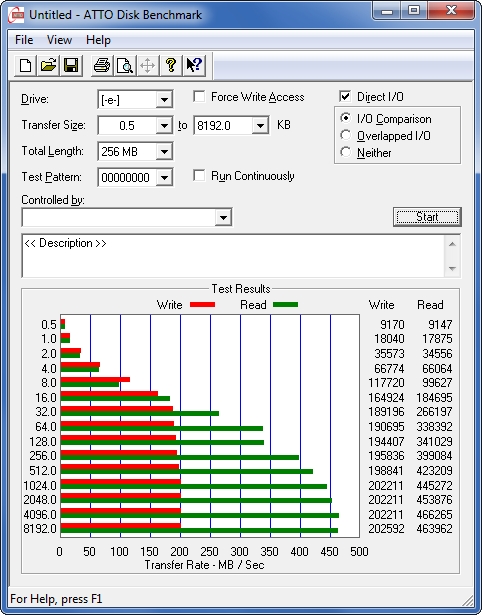
Task: Close the ATTO Disk Benchmark window
Action: tap(451, 11)
